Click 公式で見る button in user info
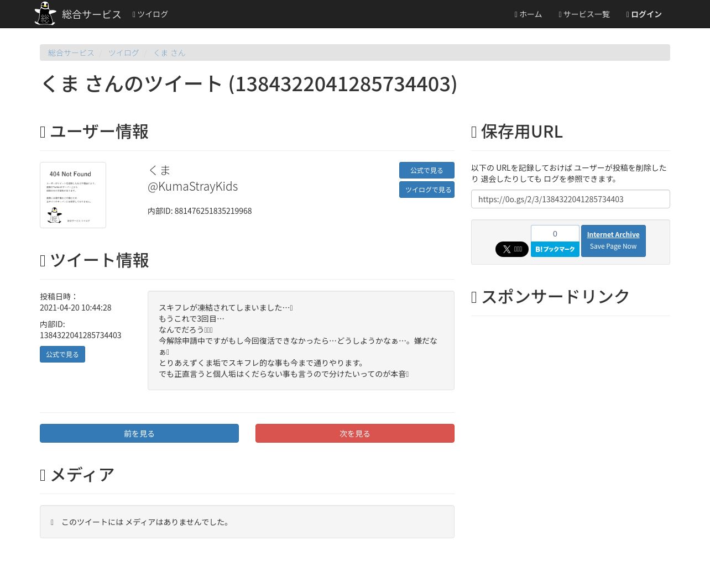This screenshot has width=710, height=588. 427,170
